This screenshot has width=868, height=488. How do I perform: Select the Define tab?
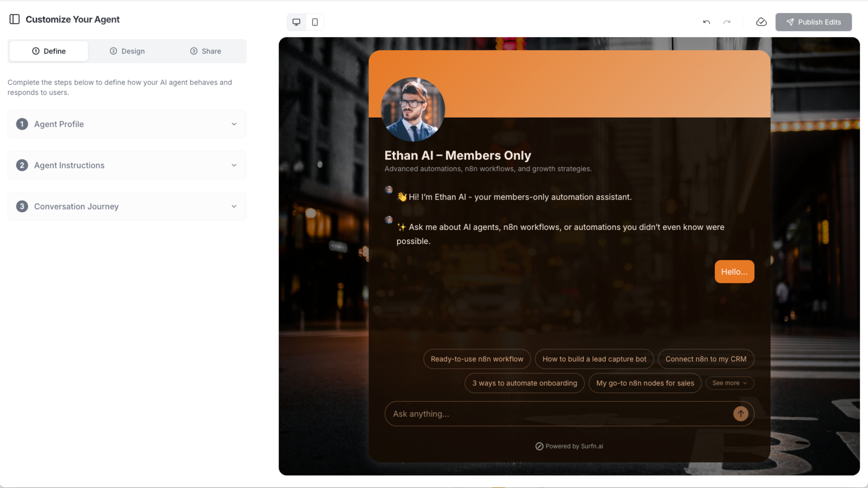[49, 51]
